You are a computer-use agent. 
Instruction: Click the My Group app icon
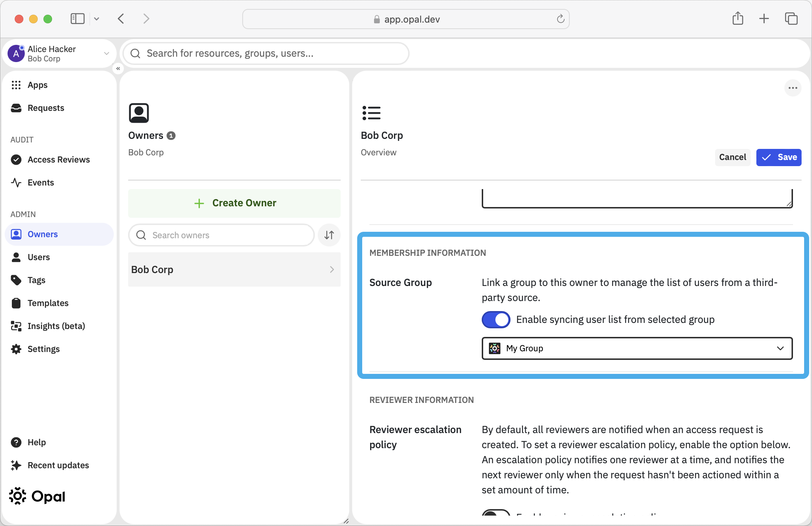[495, 348]
